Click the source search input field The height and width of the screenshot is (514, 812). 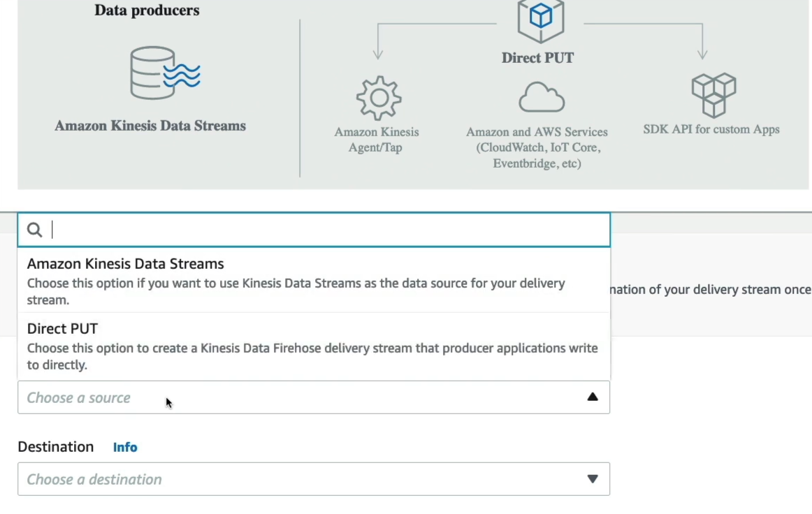click(314, 229)
